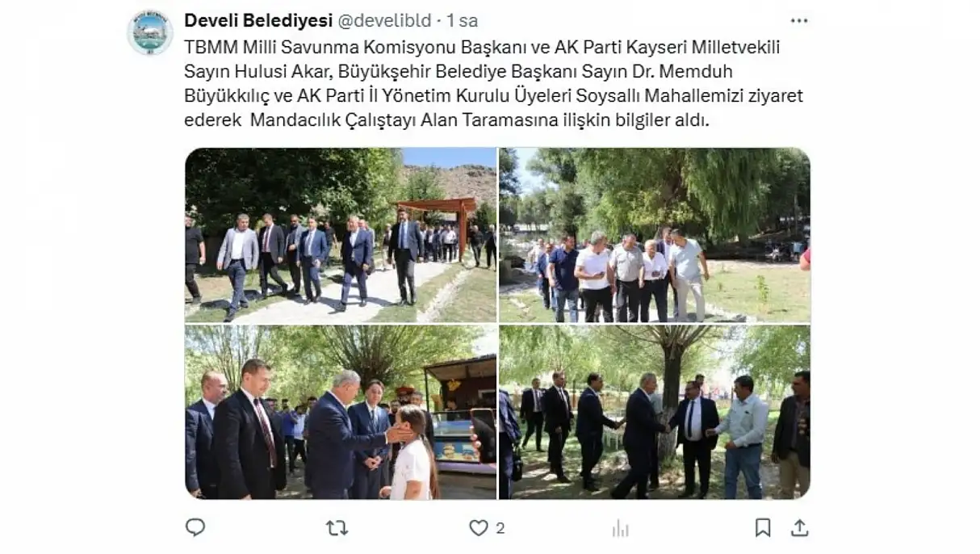Expand the bottom-right handshake photo
Viewport: 980px width, 554px height.
[x=655, y=412]
